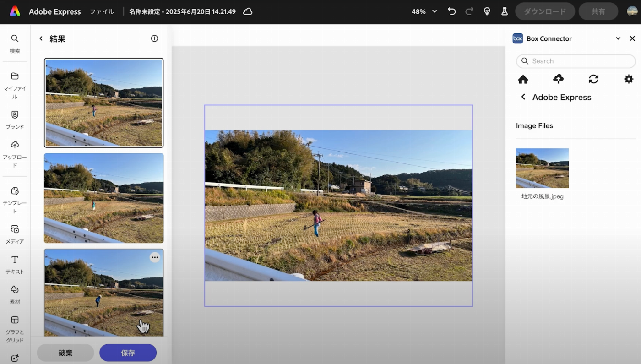Screen dimensions: 641x364
Task: Click the 保存 button
Action: (128, 353)
